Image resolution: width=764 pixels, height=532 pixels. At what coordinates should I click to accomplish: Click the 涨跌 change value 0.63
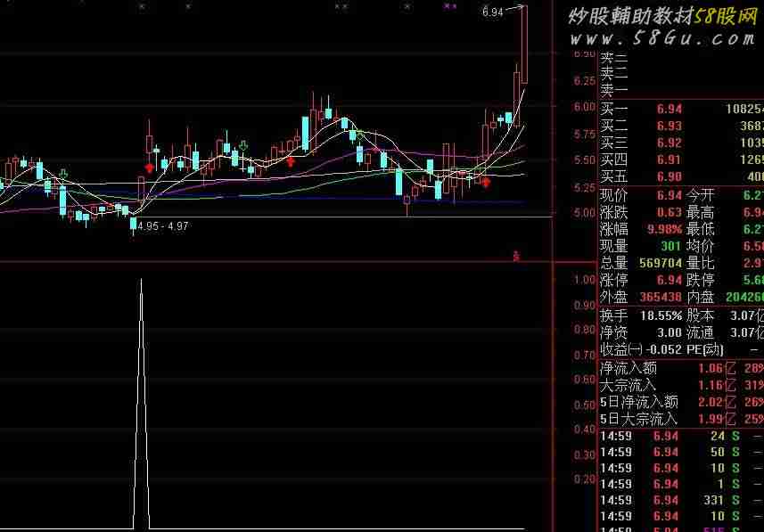[669, 212]
